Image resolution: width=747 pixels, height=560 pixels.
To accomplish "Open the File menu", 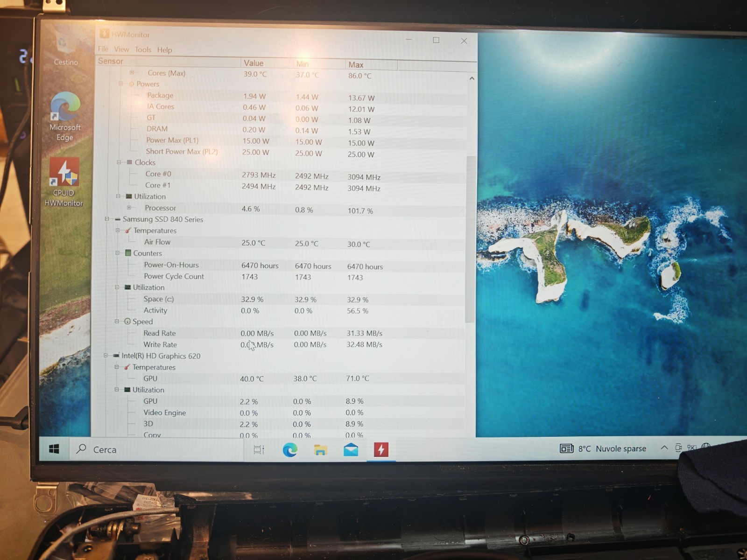I will [x=103, y=49].
